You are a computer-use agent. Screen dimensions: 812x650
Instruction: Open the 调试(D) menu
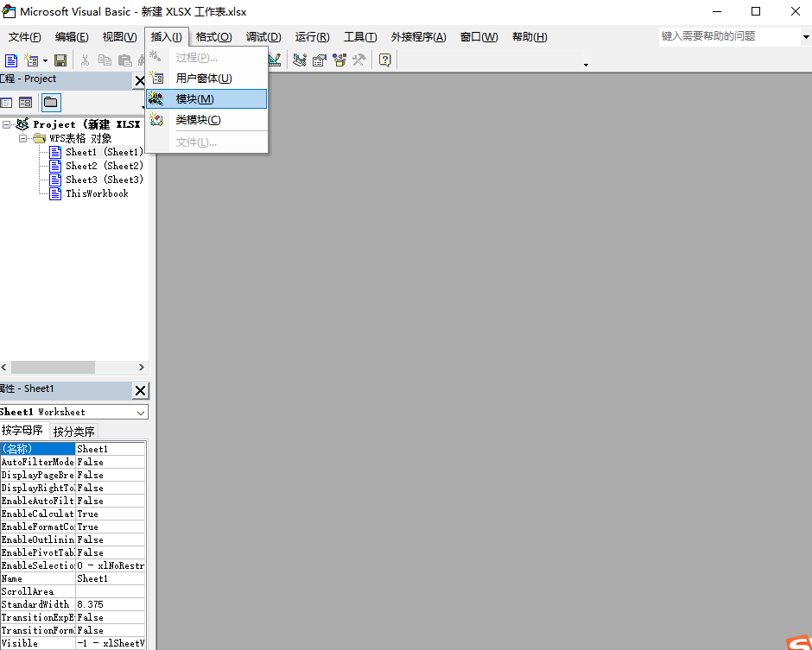click(x=263, y=37)
